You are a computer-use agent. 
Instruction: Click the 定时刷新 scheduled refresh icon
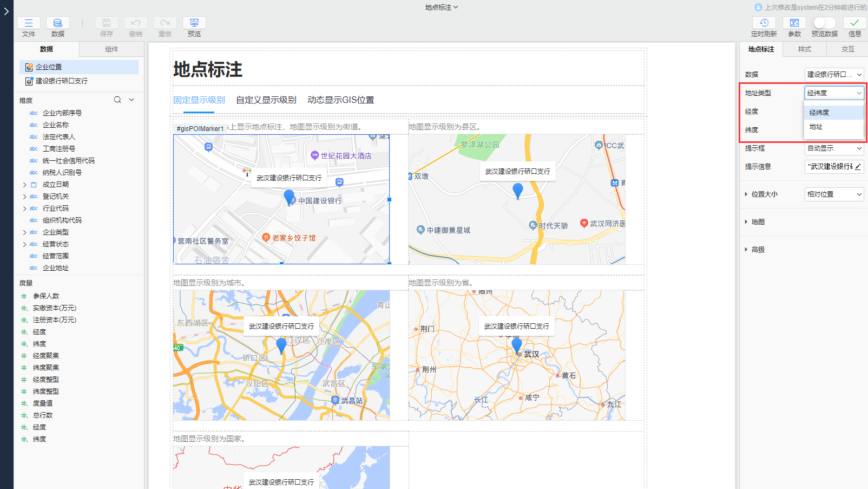(764, 23)
